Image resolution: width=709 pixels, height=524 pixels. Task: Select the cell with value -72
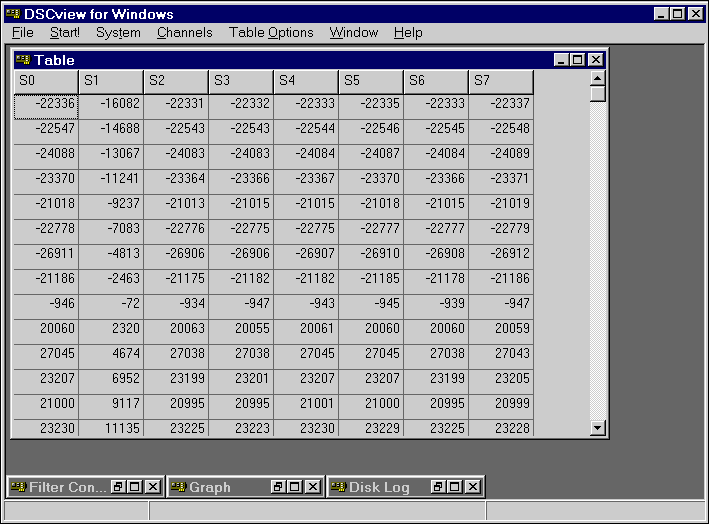[111, 307]
